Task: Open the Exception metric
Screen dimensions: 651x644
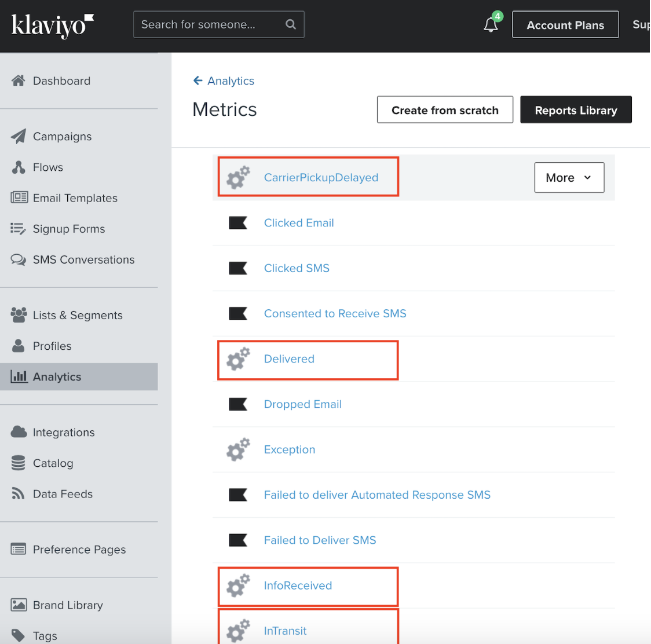Action: coord(290,449)
